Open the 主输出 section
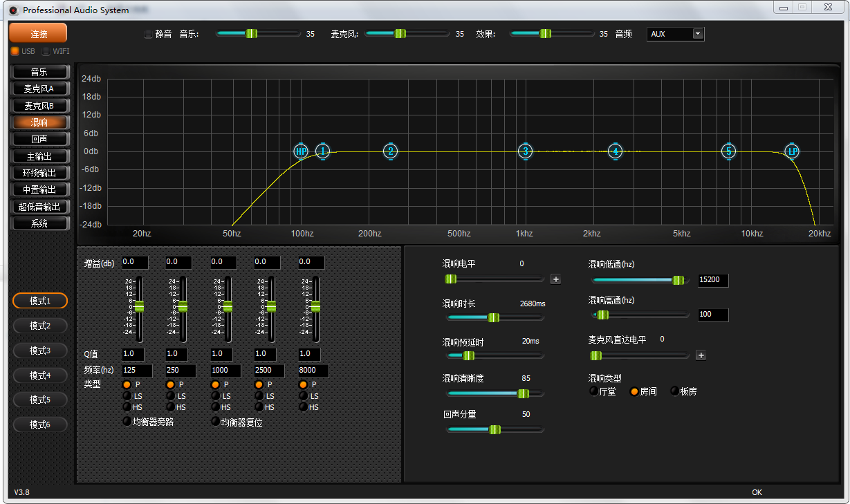This screenshot has height=504, width=850. [x=39, y=156]
